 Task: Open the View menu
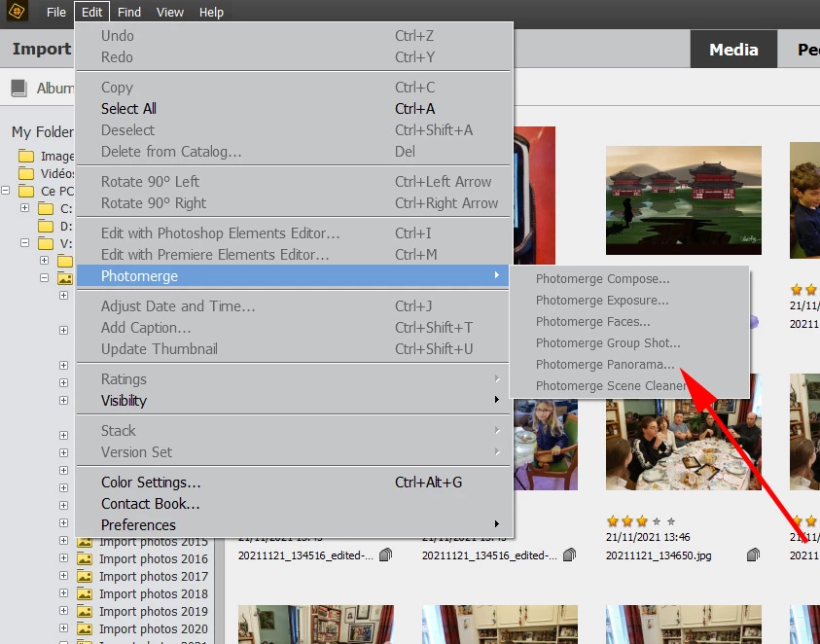click(170, 12)
